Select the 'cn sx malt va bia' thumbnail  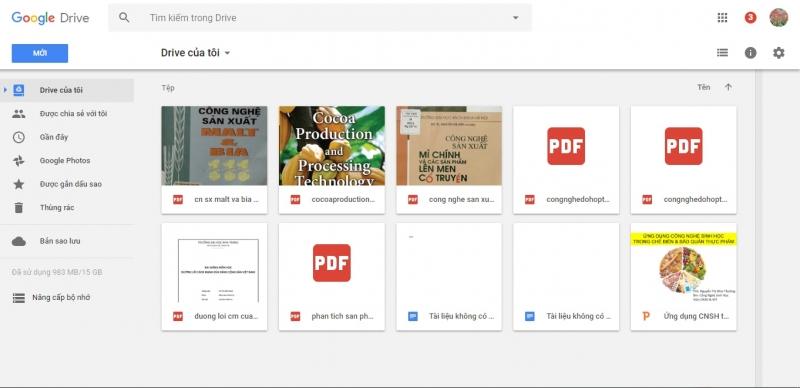(x=214, y=146)
